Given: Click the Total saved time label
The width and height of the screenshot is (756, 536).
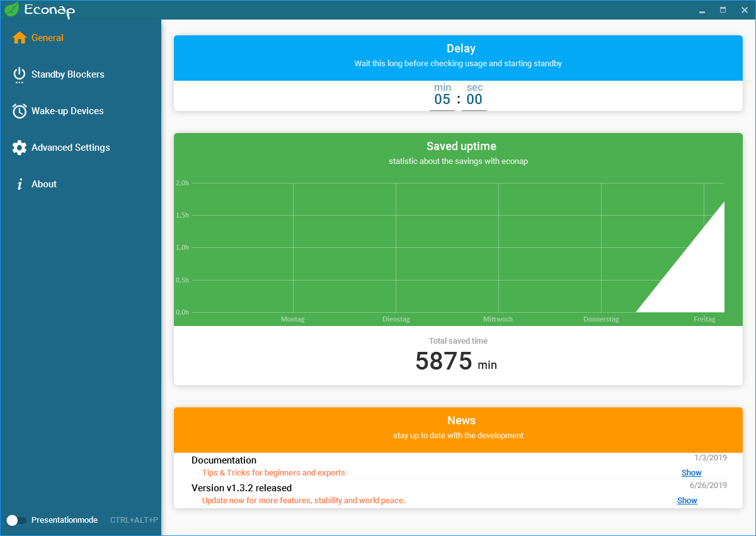Looking at the screenshot, I should point(458,341).
